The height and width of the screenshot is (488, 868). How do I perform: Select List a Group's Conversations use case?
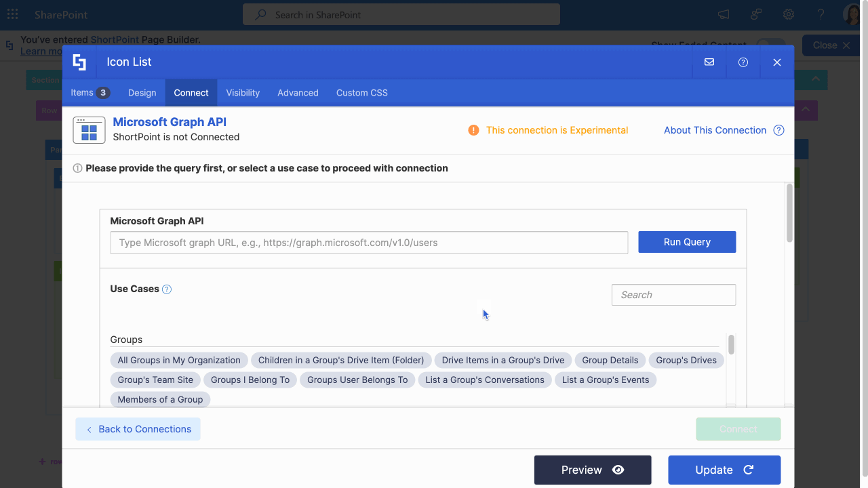(485, 380)
